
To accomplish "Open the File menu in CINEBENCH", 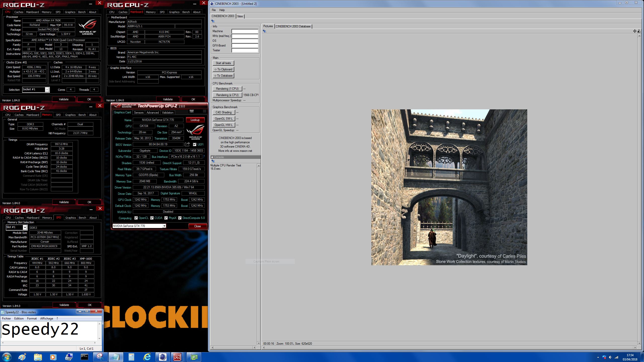I will pyautogui.click(x=214, y=10).
